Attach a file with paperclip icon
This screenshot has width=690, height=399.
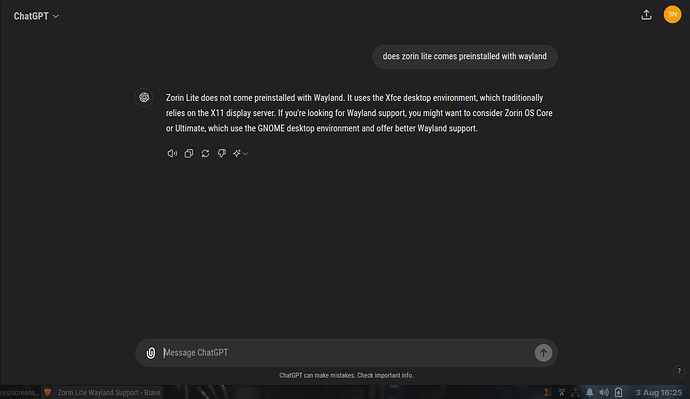tap(151, 353)
